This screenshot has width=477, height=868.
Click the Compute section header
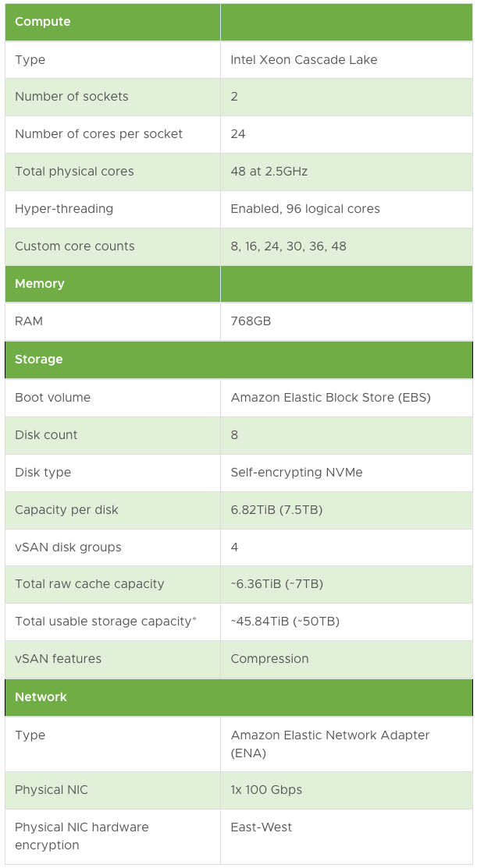pyautogui.click(x=43, y=22)
